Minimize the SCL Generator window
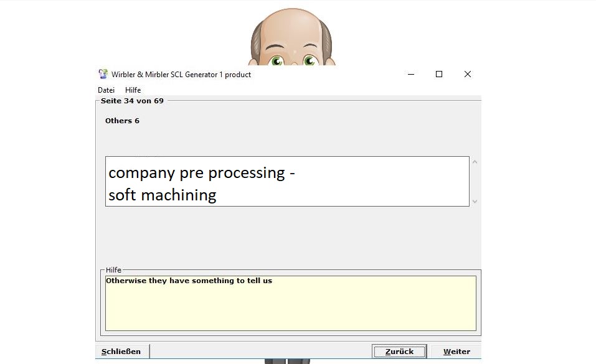The image size is (596, 364). point(411,74)
